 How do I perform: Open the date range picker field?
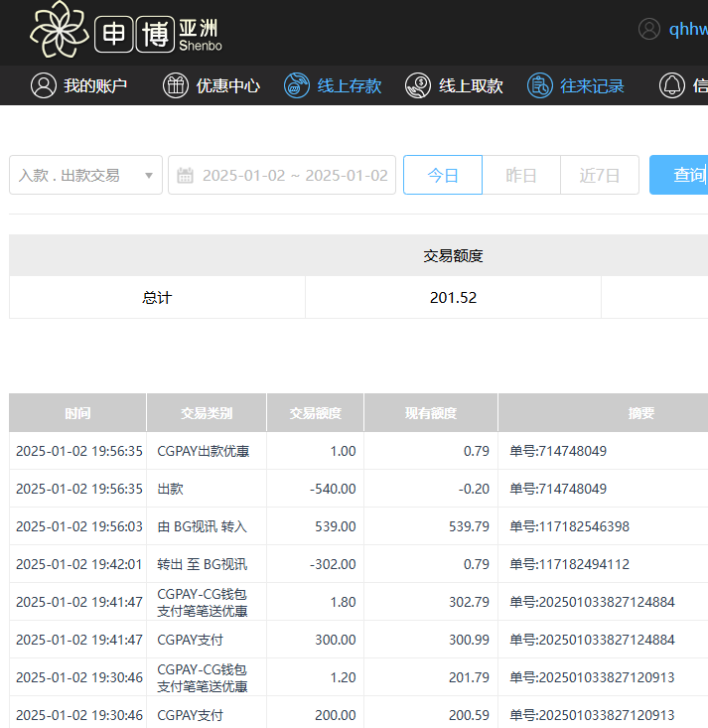294,175
